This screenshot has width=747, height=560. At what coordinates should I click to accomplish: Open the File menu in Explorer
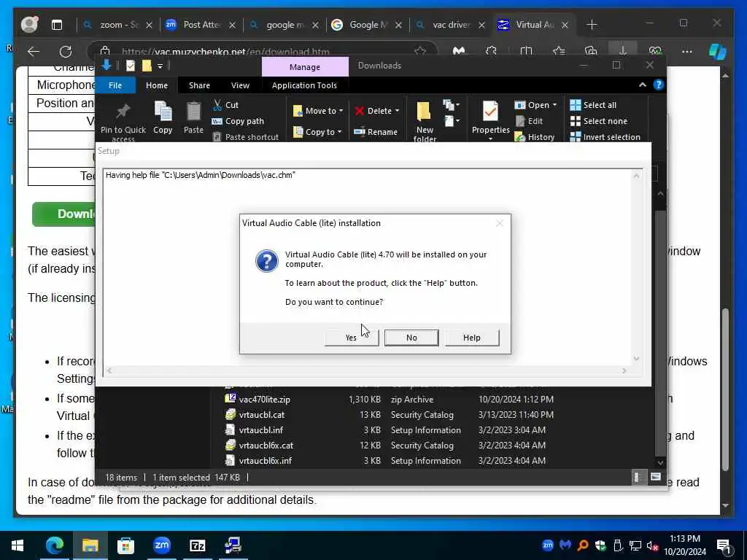(115, 85)
